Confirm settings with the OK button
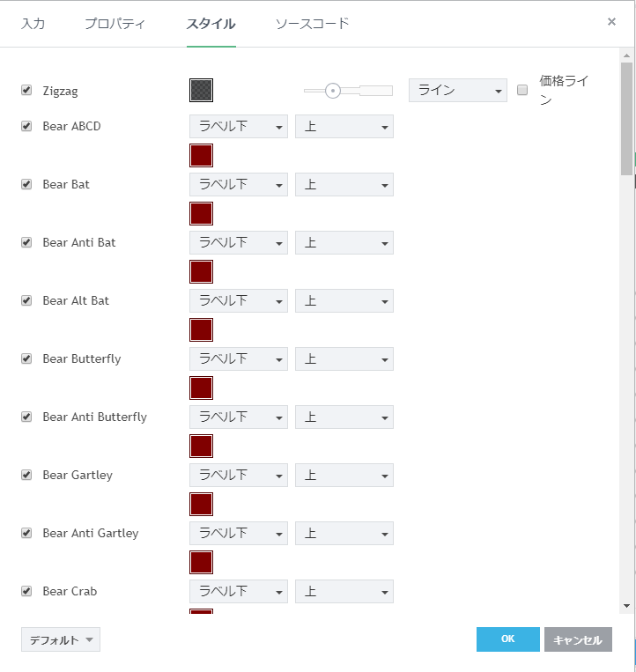Viewport: 636px width, 672px height. [507, 639]
